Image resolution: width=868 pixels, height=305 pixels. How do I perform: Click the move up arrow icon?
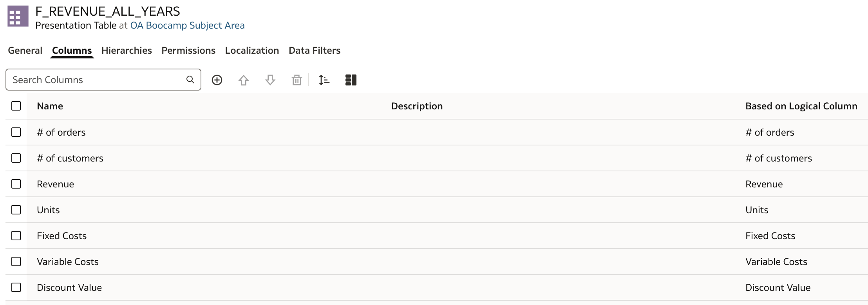click(x=244, y=80)
